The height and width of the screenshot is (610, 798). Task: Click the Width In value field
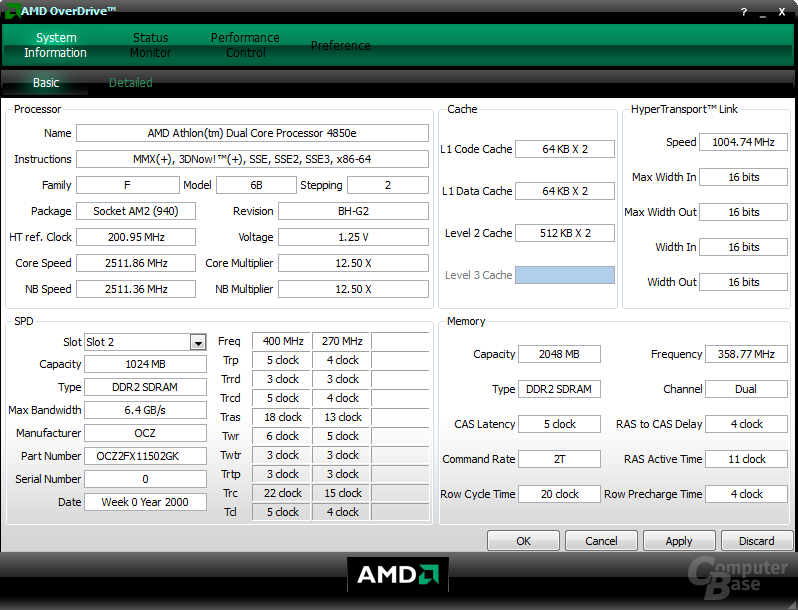point(744,247)
